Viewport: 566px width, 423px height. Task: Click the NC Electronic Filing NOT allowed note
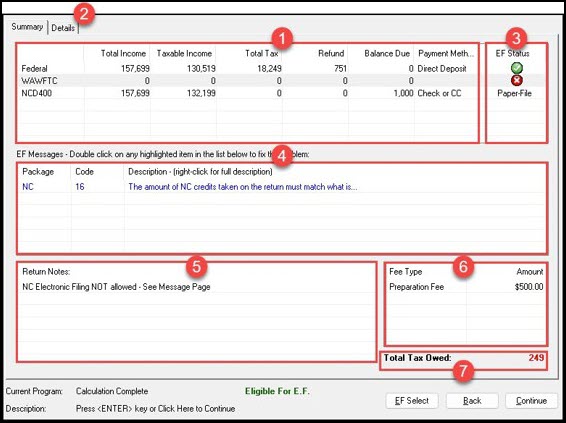click(x=116, y=287)
